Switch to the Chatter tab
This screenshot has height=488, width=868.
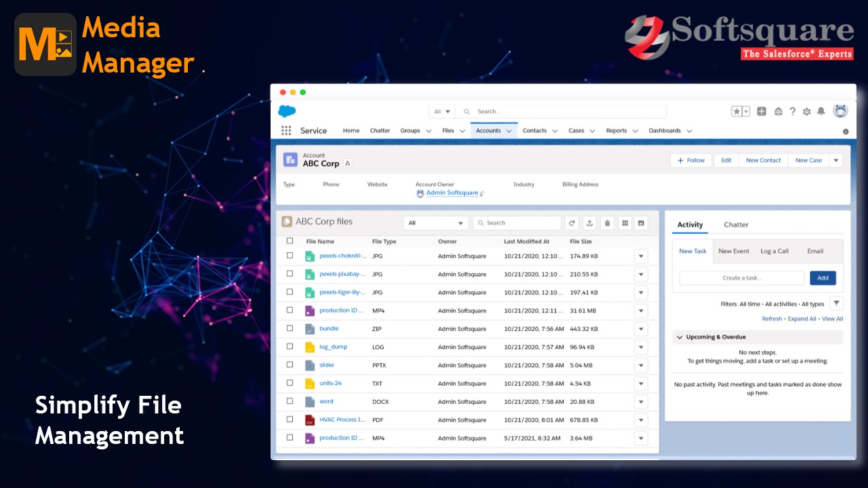click(x=736, y=224)
